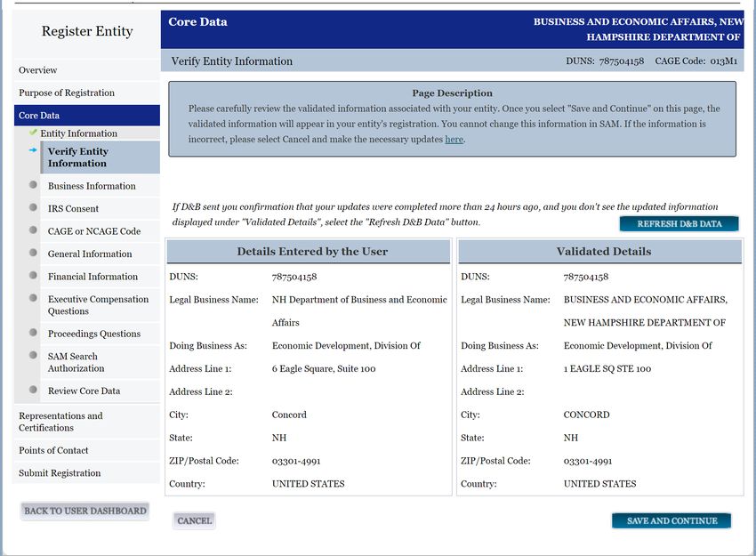
Task: Click the Details Entered by the User header
Action: click(308, 252)
